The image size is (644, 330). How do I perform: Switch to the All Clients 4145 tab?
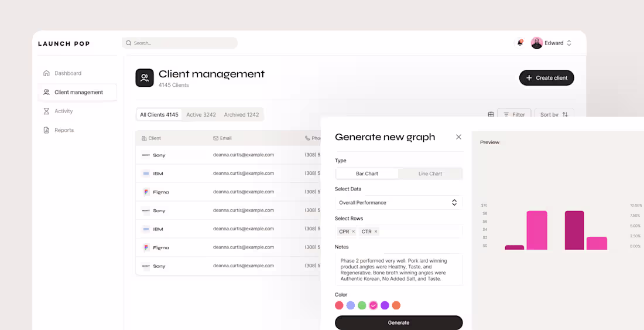(159, 115)
